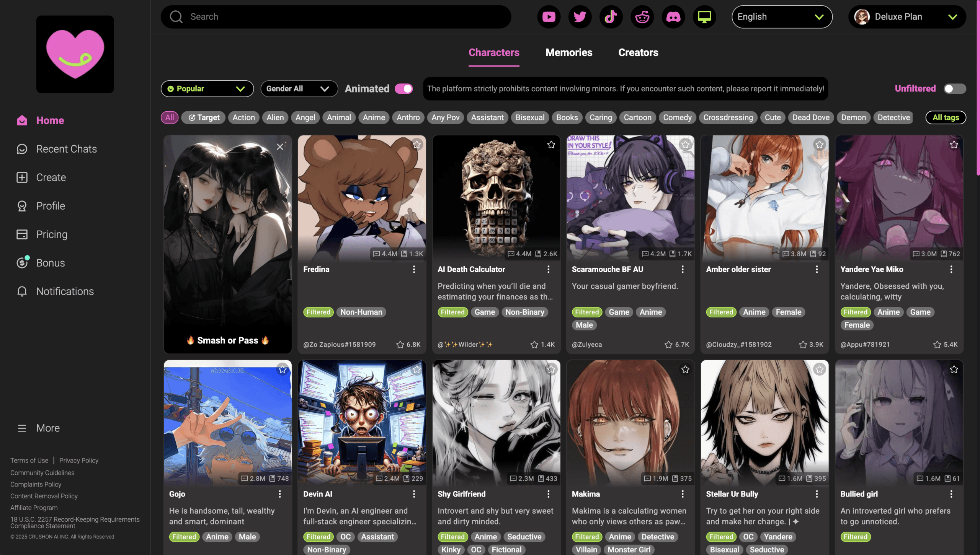
Task: Favorite the Gojo card star
Action: (x=283, y=369)
